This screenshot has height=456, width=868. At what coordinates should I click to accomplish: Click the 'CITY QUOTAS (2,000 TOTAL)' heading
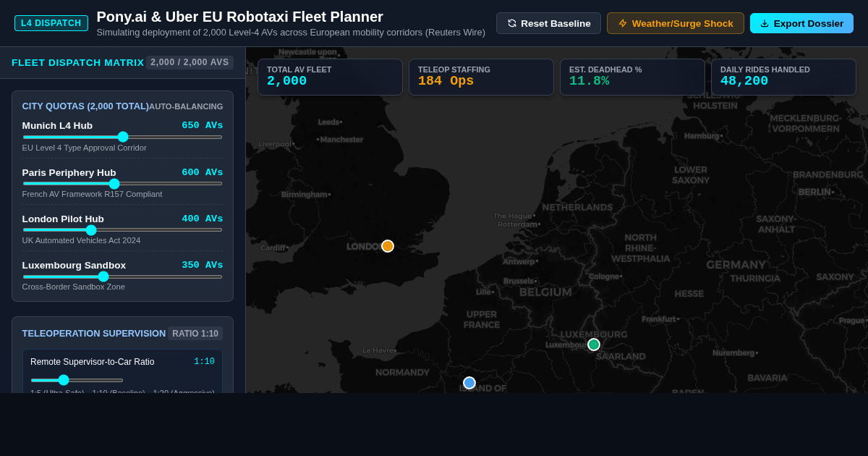(x=85, y=106)
